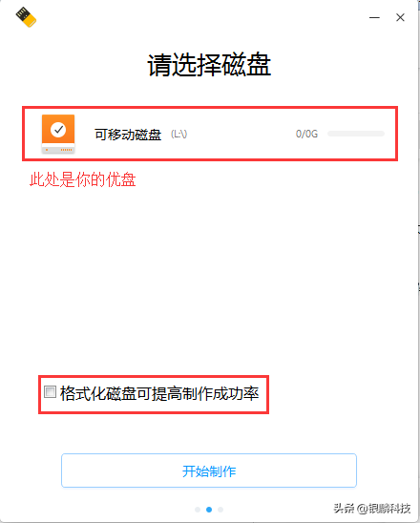The image size is (420, 523).
Task: Go to the first step page dot
Action: [198, 510]
